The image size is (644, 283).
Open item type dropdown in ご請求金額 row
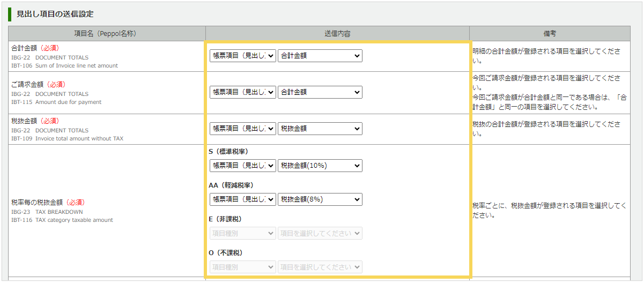pyautogui.click(x=242, y=92)
